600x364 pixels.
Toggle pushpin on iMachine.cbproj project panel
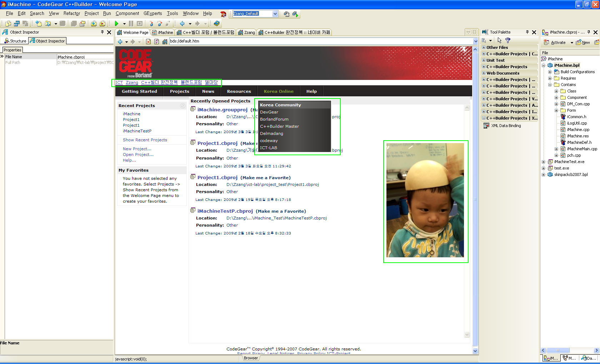(x=589, y=32)
